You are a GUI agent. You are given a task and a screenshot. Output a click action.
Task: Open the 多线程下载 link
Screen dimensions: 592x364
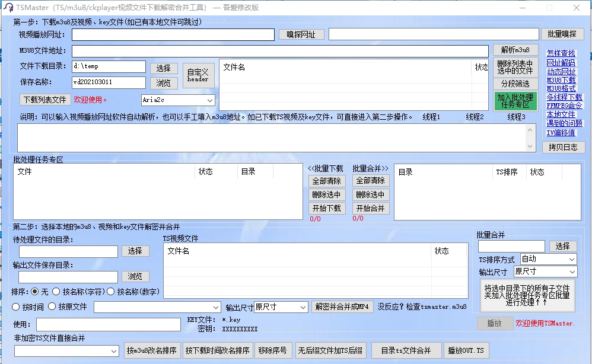[x=565, y=97]
